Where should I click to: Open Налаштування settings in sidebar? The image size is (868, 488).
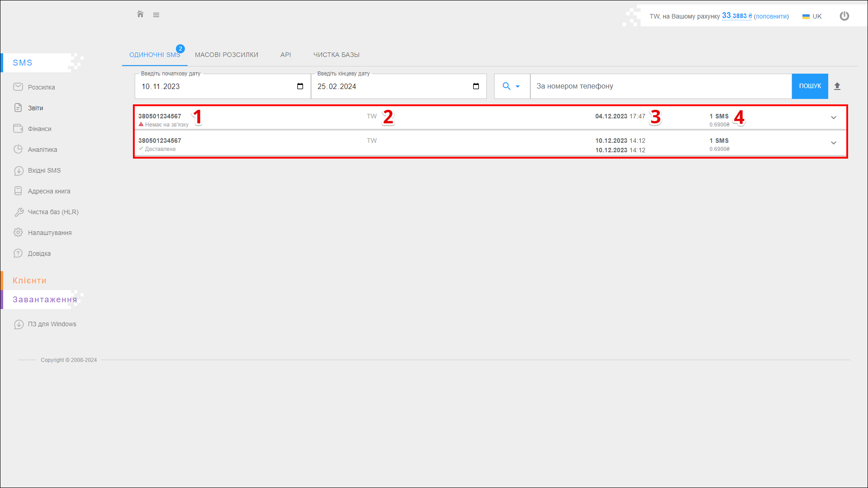[49, 233]
